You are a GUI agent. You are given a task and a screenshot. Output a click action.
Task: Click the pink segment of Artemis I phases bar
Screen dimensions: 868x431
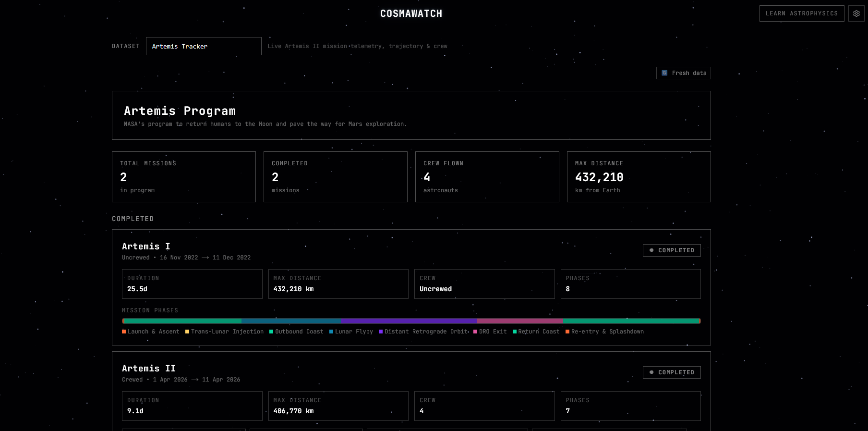point(520,321)
